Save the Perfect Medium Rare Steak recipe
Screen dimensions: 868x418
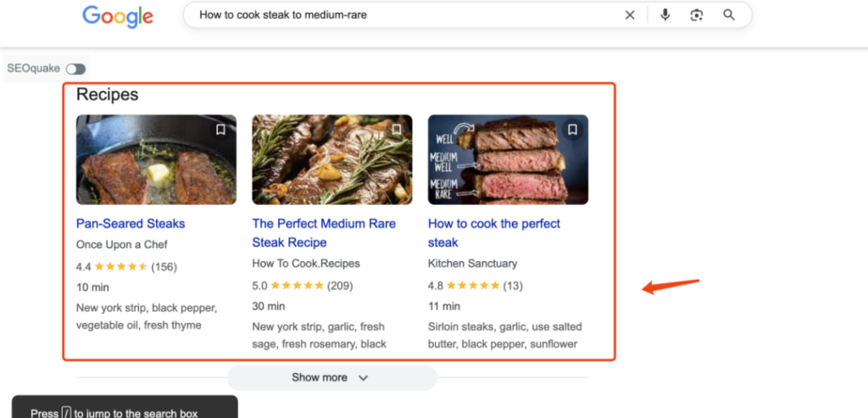396,130
